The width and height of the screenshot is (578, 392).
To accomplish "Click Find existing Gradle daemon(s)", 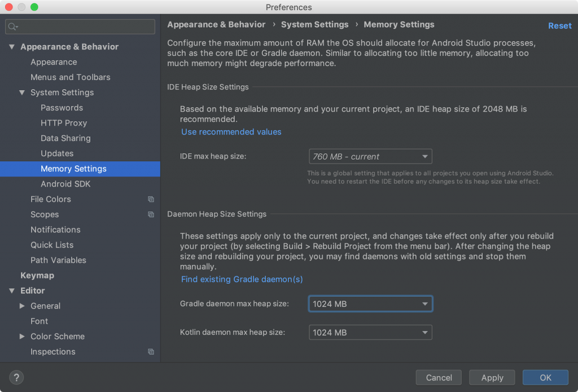I will 242,279.
